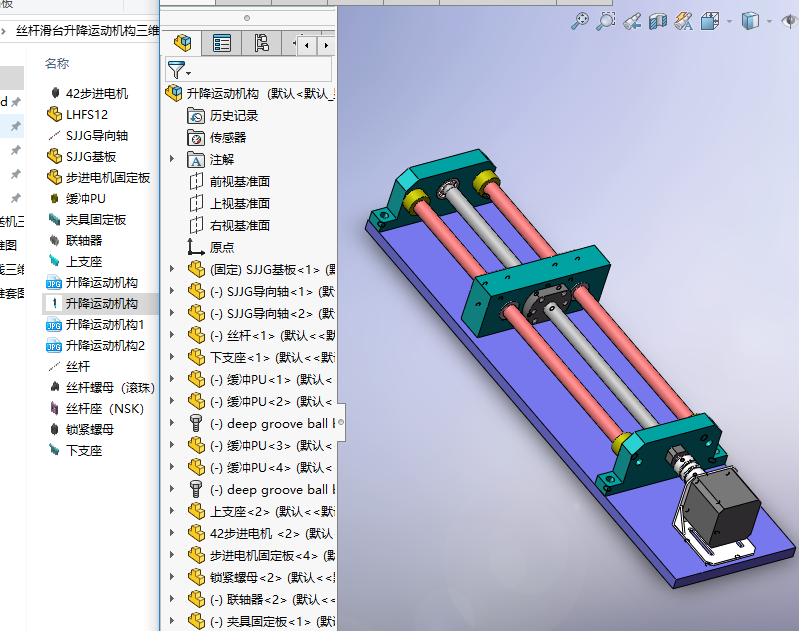Select the 升降运动机构1 JPG file
The width and height of the screenshot is (799, 631).
click(104, 325)
